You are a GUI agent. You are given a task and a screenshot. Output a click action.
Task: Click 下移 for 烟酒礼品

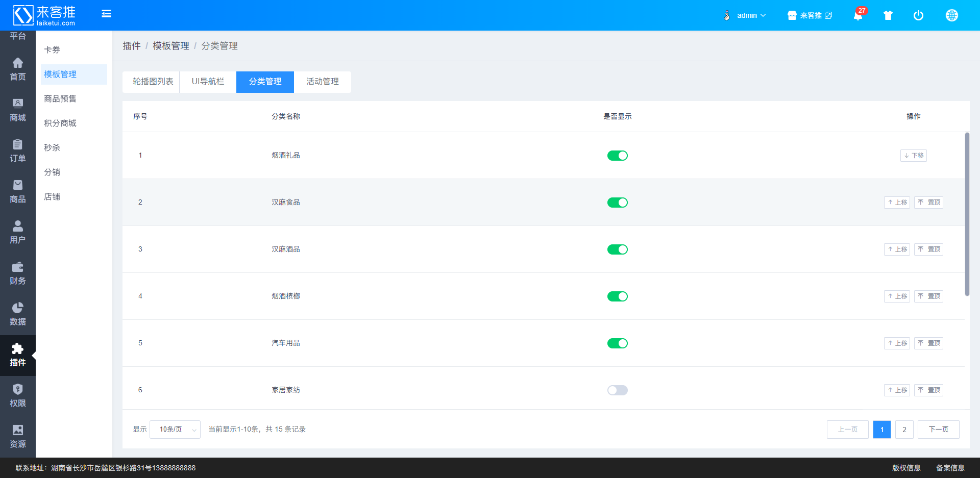click(913, 156)
